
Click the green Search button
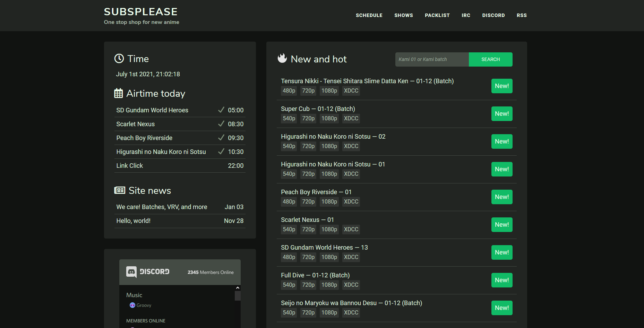coord(490,59)
